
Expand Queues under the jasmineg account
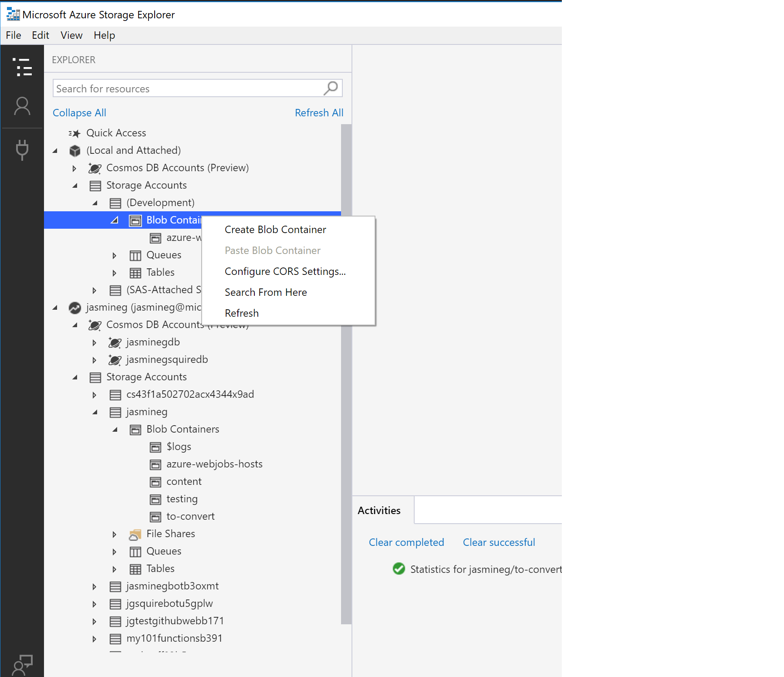[115, 552]
